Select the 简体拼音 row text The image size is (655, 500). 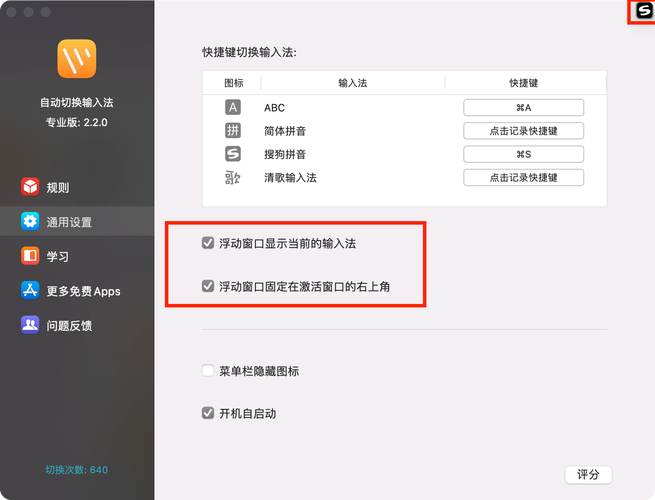[x=285, y=131]
